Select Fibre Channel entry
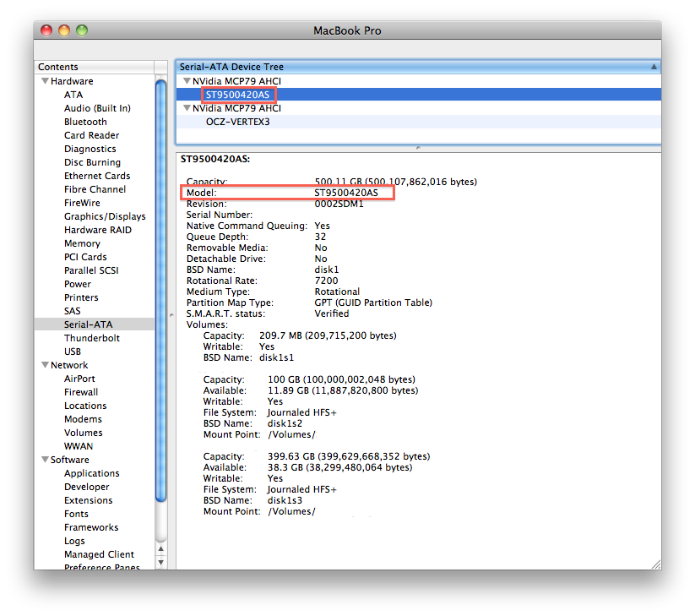The image size is (695, 616). (x=95, y=189)
